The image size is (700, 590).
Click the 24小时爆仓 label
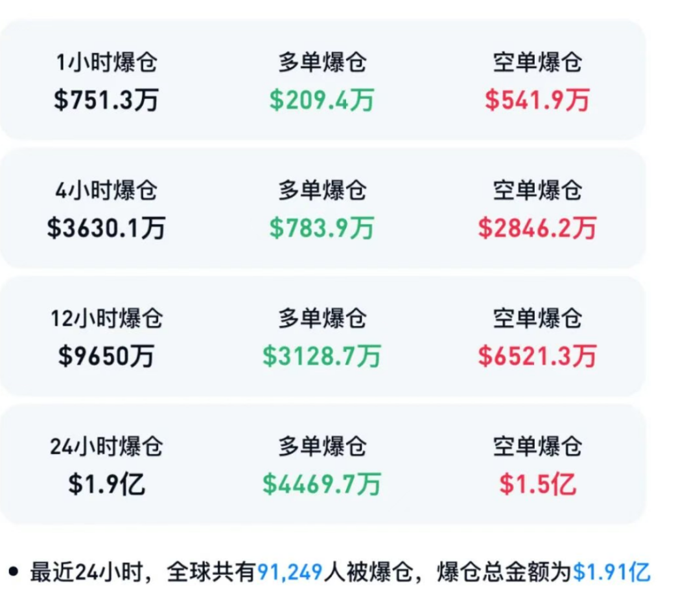106,446
